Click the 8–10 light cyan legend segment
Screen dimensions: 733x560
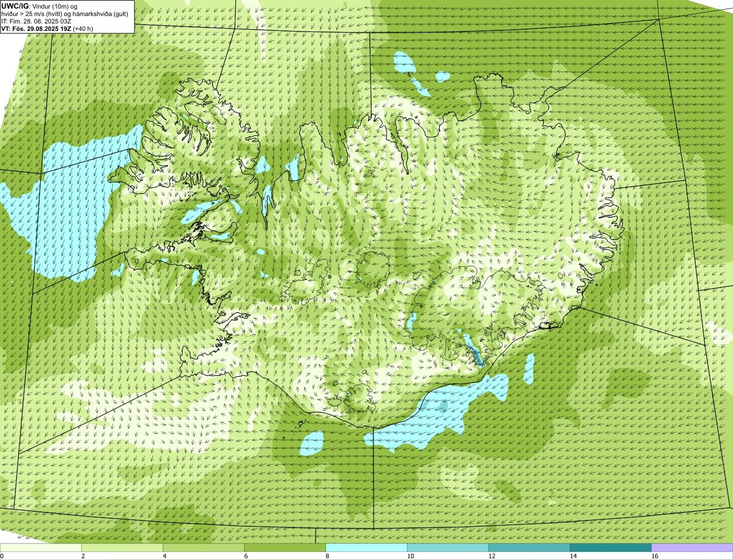point(366,548)
